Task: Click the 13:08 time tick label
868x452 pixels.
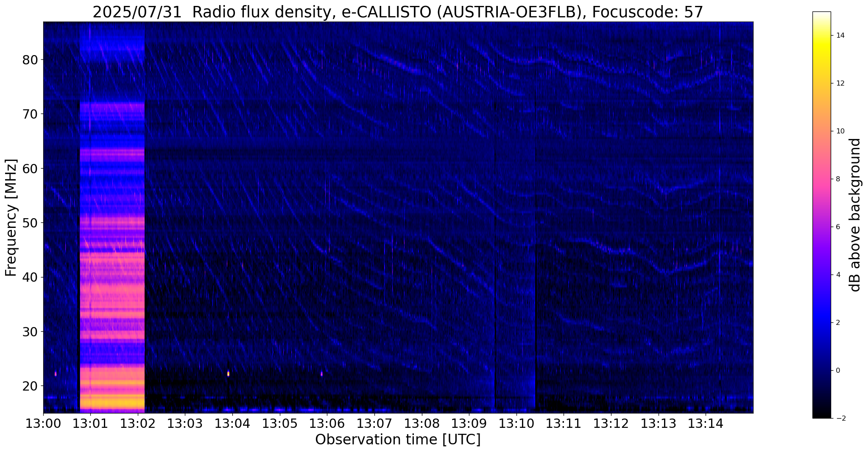Action: [421, 424]
